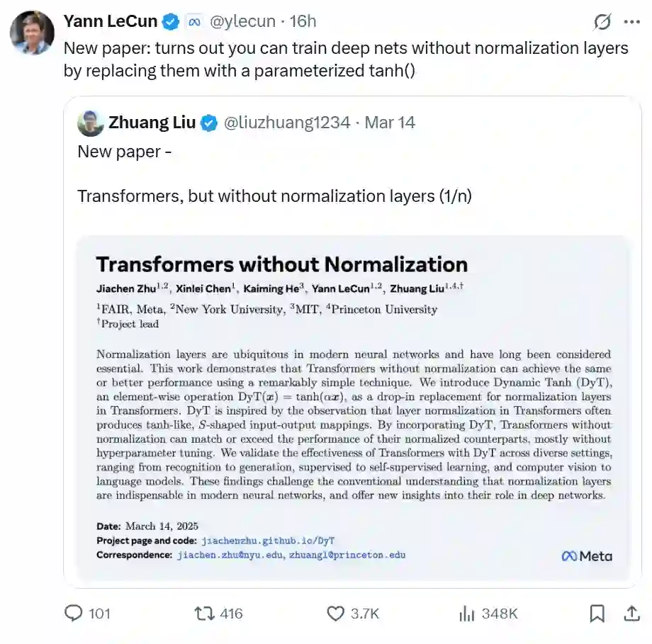
Task: Repost the tweet with 416 reposts
Action: (205, 613)
